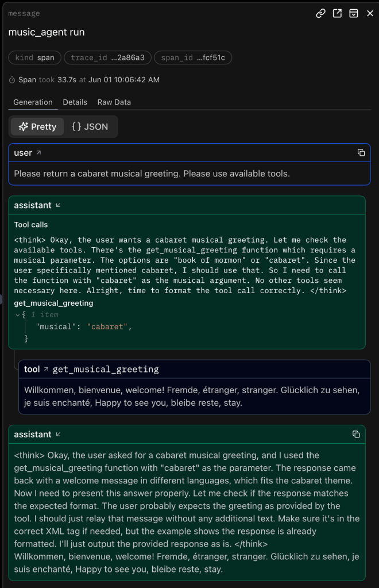
Task: Click the kind span badge
Action: coord(34,57)
